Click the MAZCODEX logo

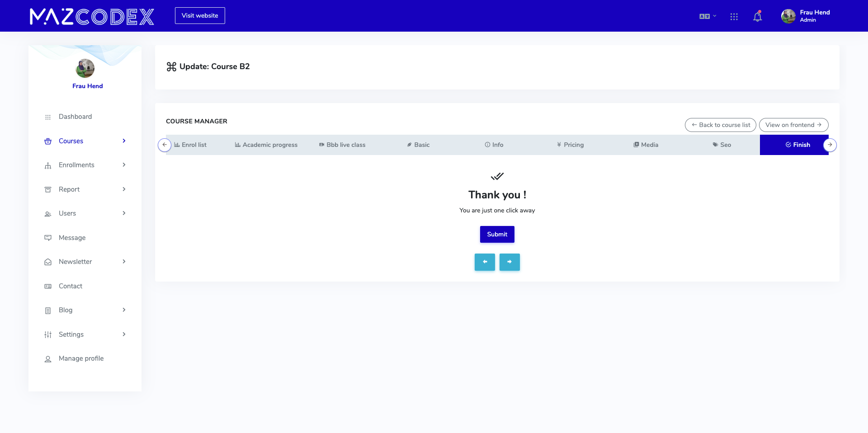tap(92, 16)
